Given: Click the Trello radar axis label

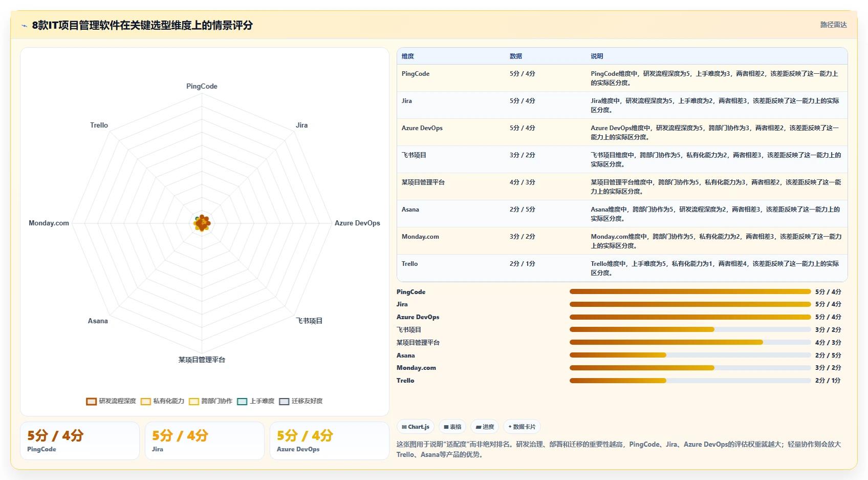Looking at the screenshot, I should tap(99, 125).
